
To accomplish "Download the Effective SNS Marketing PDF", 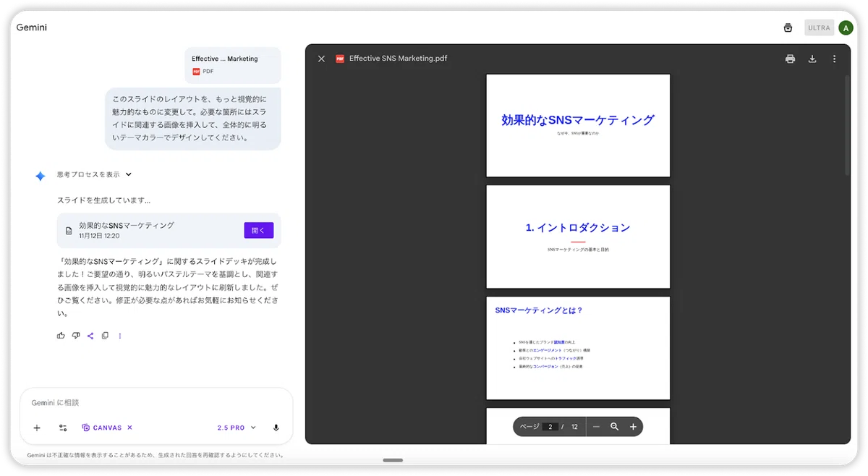I will (x=812, y=59).
